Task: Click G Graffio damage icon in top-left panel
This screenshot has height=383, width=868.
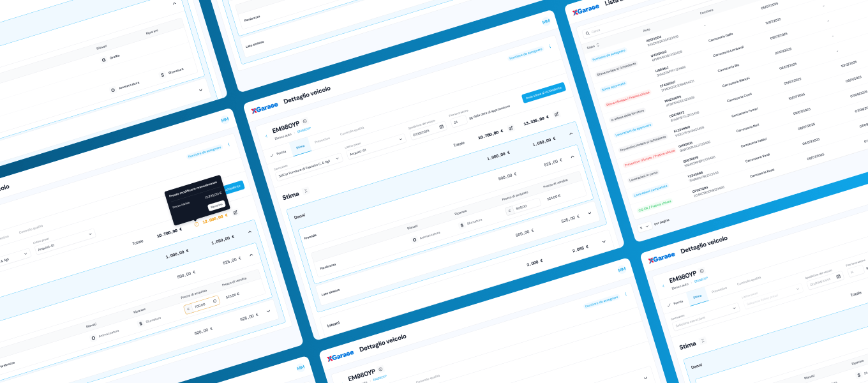Action: click(x=103, y=60)
